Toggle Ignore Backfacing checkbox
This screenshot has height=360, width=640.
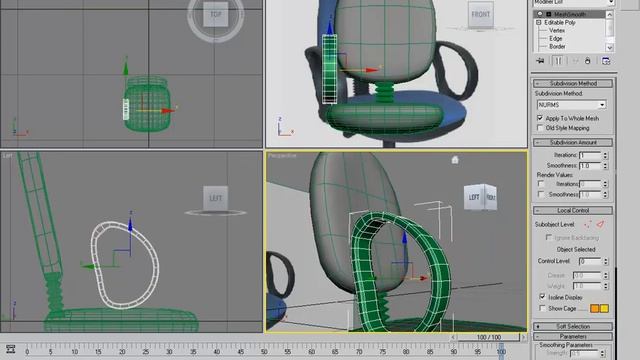(549, 237)
